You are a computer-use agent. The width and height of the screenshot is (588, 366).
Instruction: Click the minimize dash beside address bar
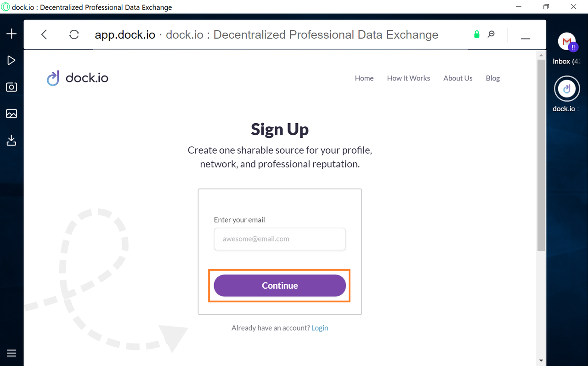click(526, 38)
